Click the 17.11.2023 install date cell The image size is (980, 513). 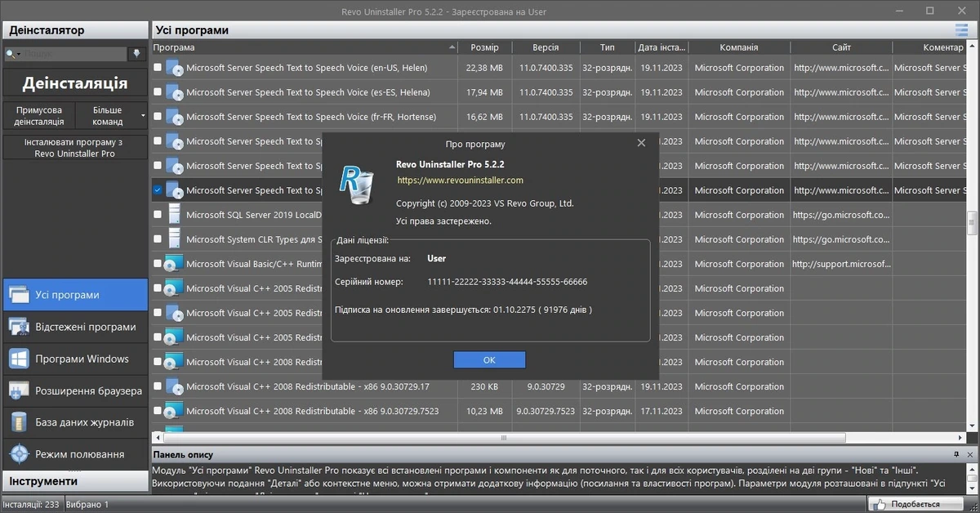(x=661, y=411)
